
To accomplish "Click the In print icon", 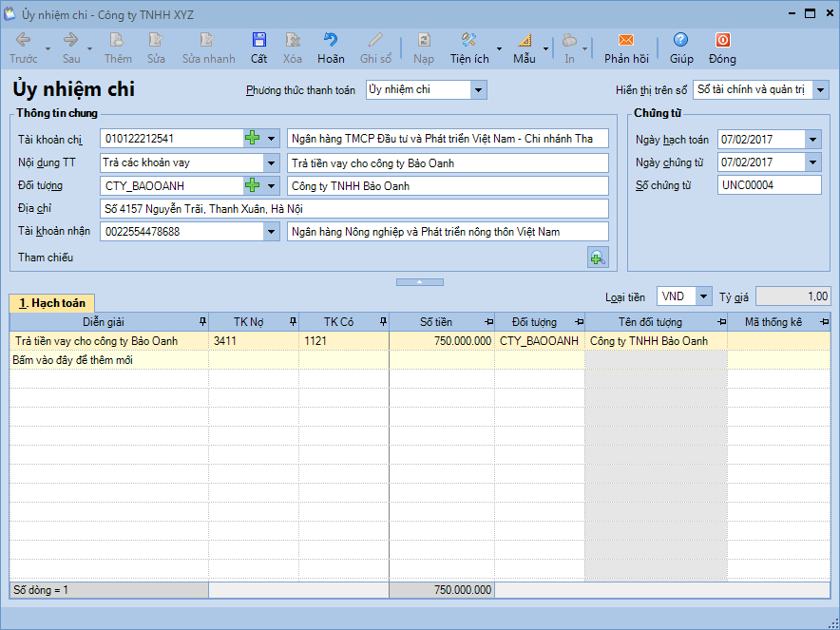I will [569, 40].
